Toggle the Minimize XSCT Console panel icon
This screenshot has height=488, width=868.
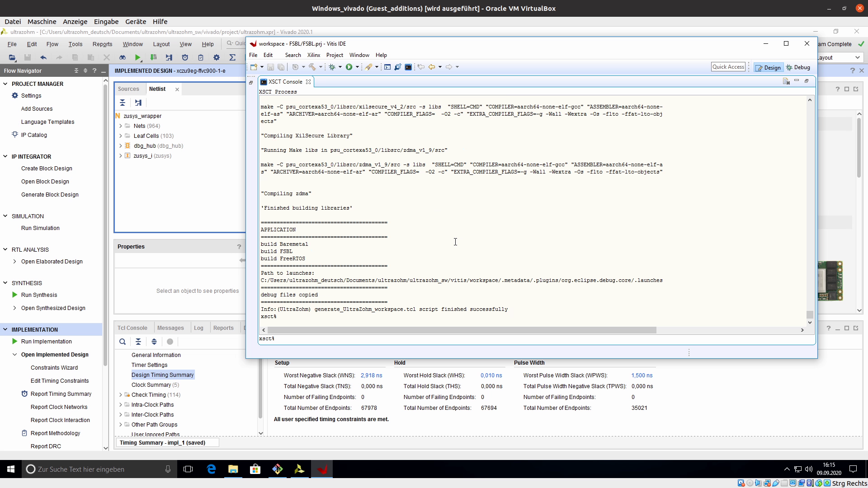(797, 81)
